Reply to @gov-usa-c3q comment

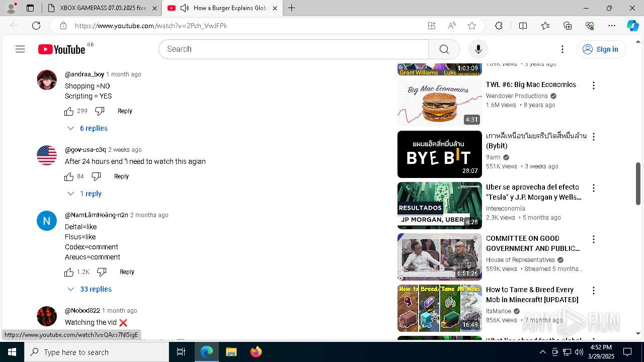pos(121,176)
